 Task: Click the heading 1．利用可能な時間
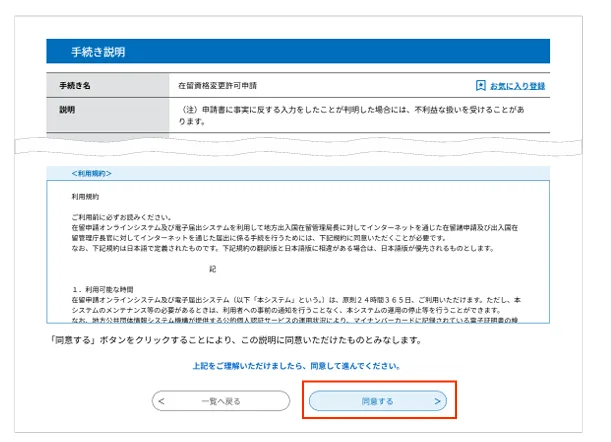click(103, 289)
